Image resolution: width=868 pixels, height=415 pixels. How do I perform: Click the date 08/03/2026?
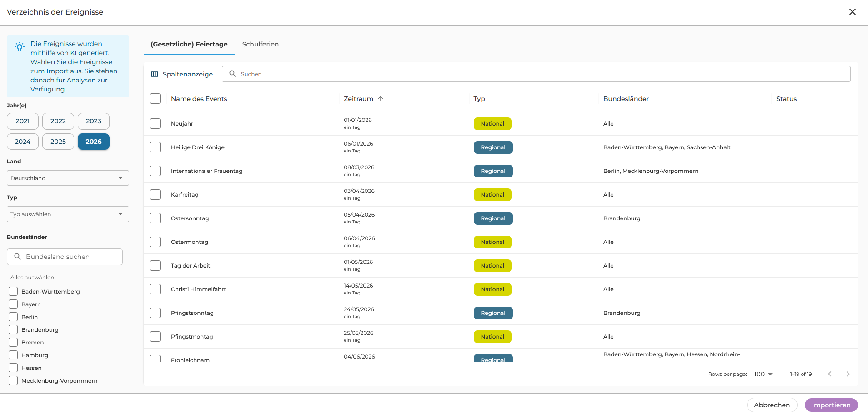[x=359, y=167]
